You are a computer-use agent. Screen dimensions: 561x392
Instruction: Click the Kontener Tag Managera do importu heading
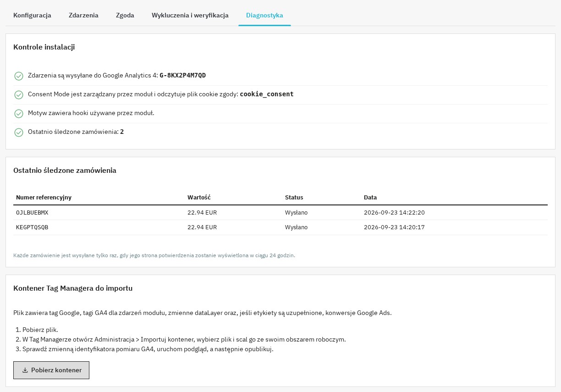tap(73, 289)
